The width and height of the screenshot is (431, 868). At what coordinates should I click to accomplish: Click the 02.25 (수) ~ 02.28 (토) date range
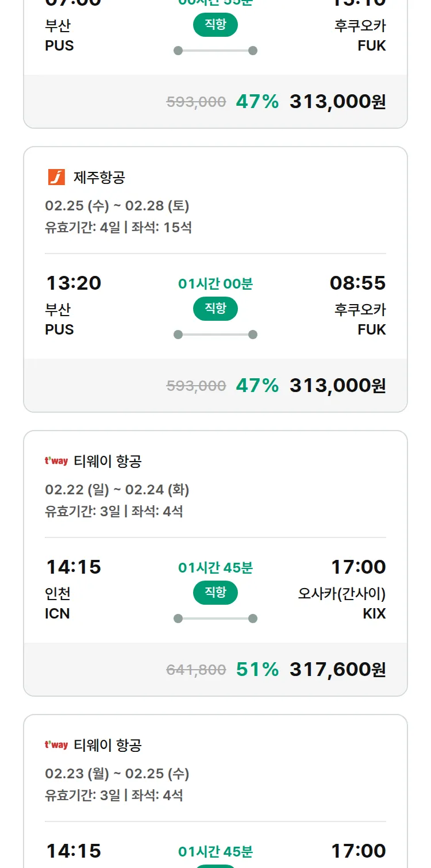pyautogui.click(x=117, y=206)
